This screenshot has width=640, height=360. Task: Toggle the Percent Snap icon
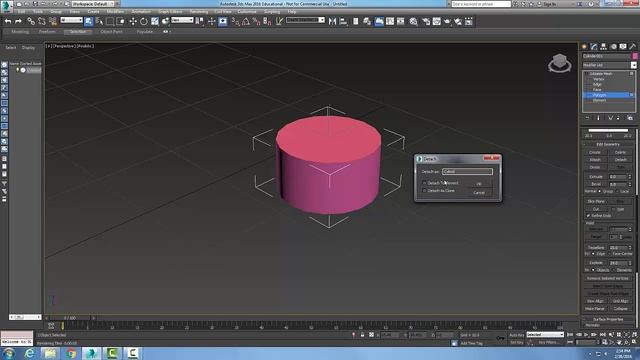coord(256,21)
